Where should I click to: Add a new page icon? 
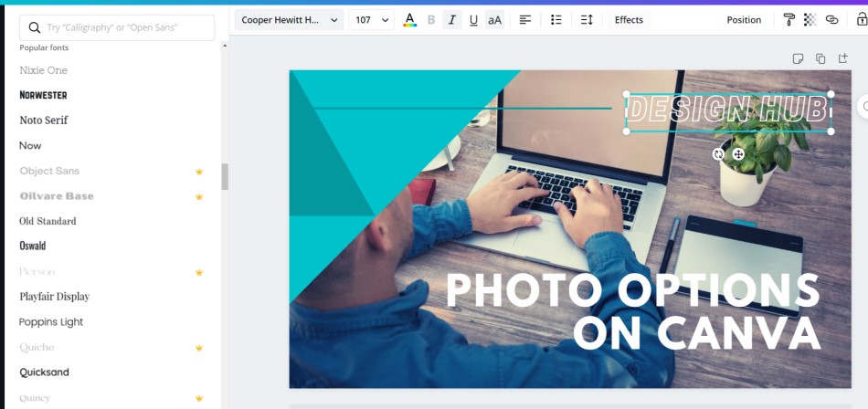point(842,58)
